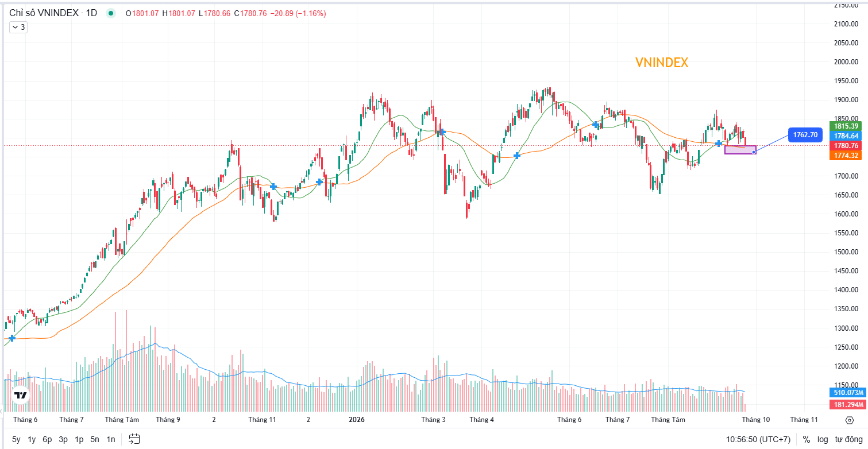Toggle percent scale mode
Viewport: 868px width, 449px height.
click(807, 439)
